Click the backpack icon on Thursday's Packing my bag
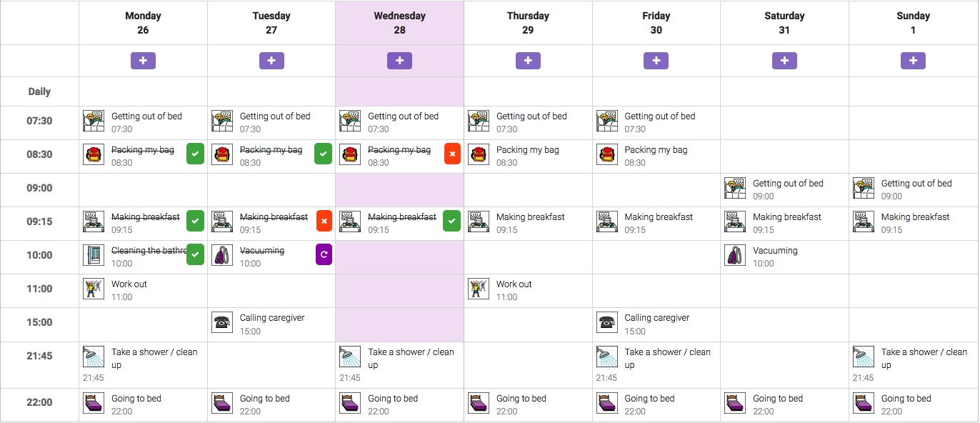 (x=479, y=154)
